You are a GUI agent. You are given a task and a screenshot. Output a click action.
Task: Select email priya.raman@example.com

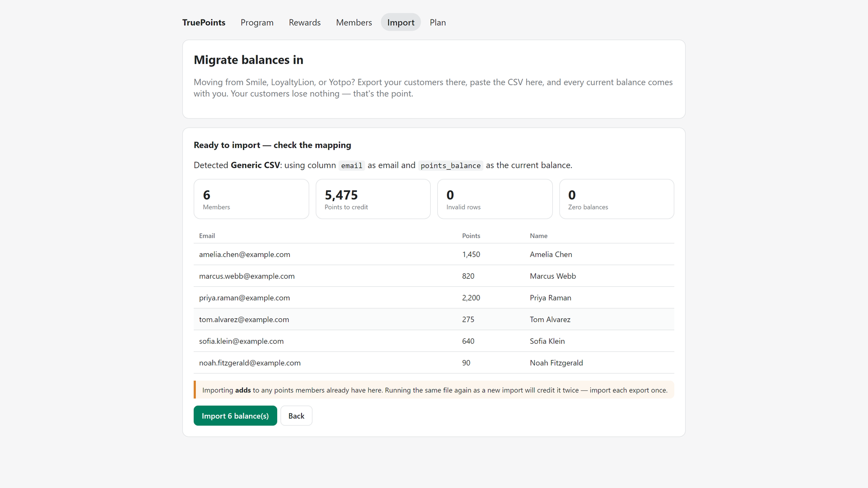tap(245, 298)
